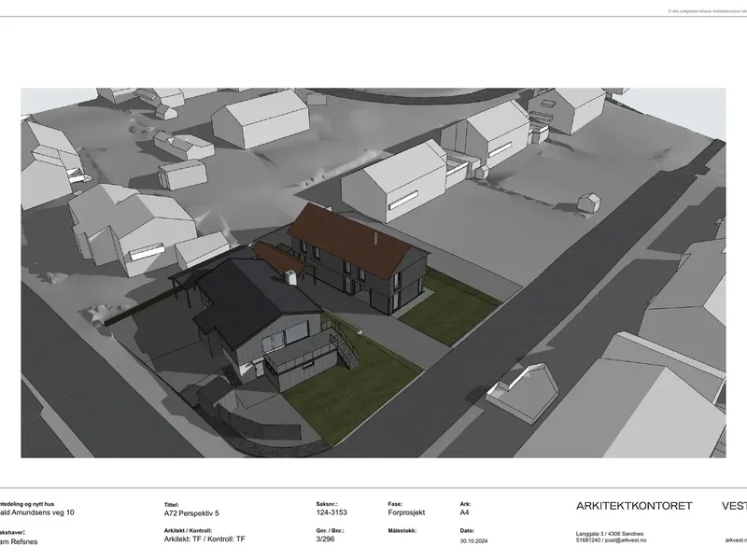
Task: Click the 'Ark:' field label
Action: [465, 504]
